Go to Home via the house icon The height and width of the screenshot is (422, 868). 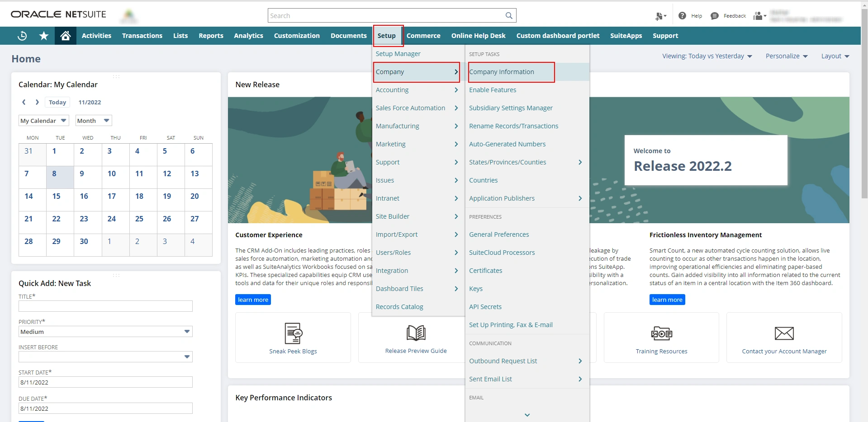pos(65,36)
